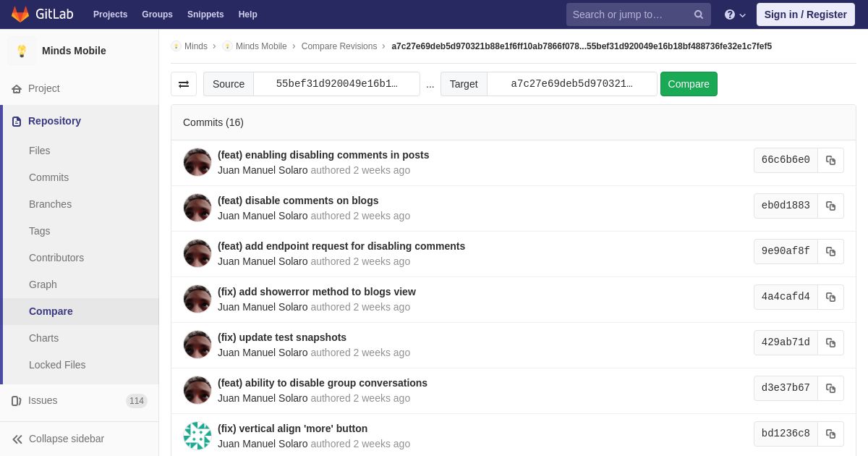The width and height of the screenshot is (868, 456).
Task: Click the Project home icon in sidebar
Action: point(17,89)
